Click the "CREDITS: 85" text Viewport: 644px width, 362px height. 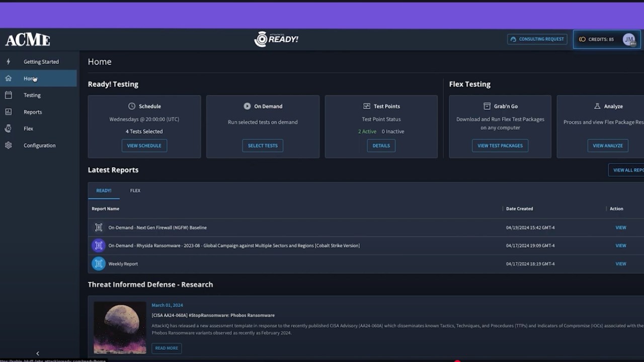pyautogui.click(x=601, y=39)
